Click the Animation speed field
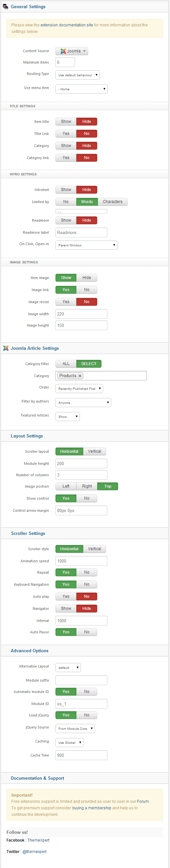The width and height of the screenshot is (170, 868). click(81, 561)
